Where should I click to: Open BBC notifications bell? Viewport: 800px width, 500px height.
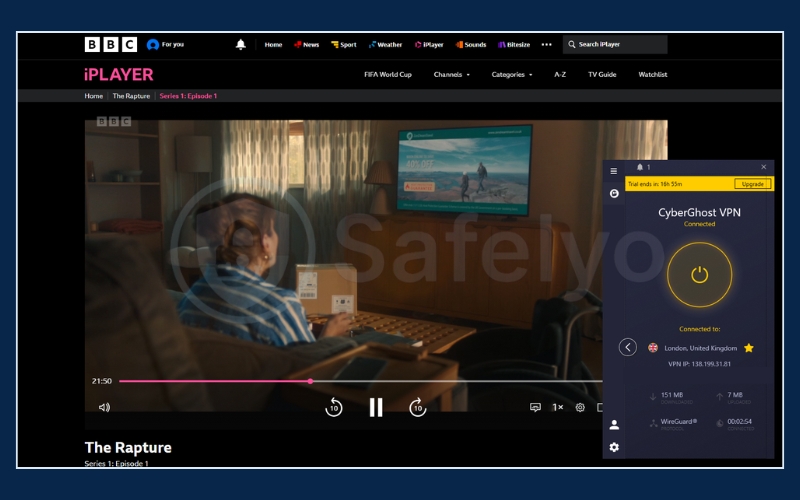click(241, 44)
